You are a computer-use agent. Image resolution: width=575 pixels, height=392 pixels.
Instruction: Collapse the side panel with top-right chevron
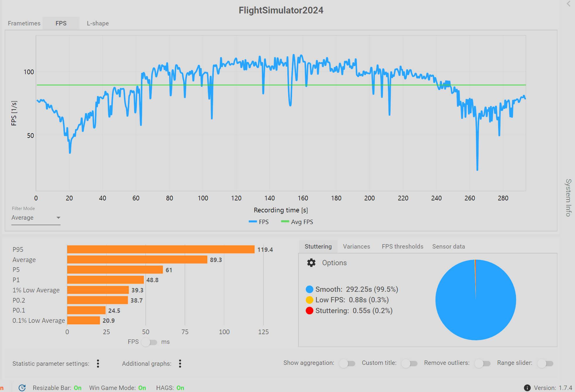click(x=569, y=4)
